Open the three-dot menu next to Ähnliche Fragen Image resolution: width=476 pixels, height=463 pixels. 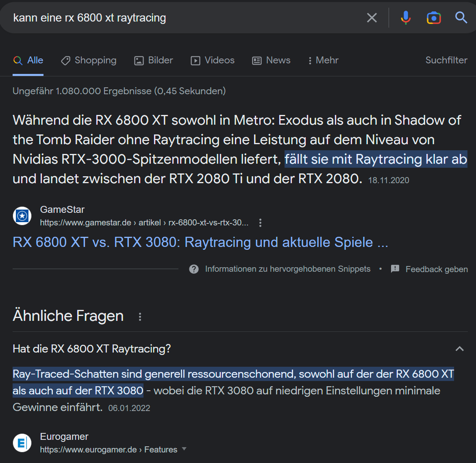pos(140,317)
